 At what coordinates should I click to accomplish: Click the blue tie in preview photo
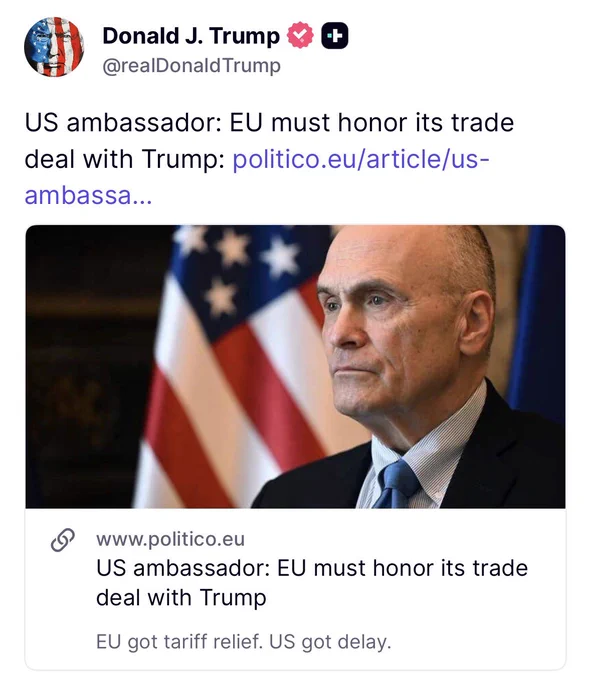395,485
